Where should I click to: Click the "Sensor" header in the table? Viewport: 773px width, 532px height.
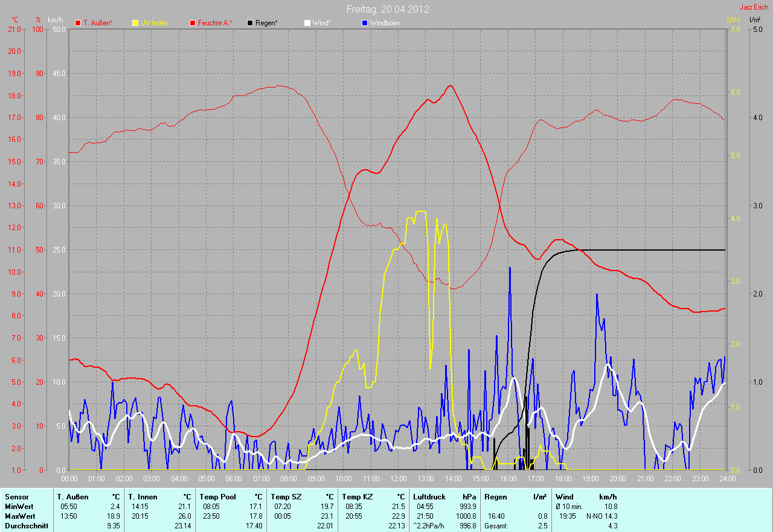pos(16,497)
